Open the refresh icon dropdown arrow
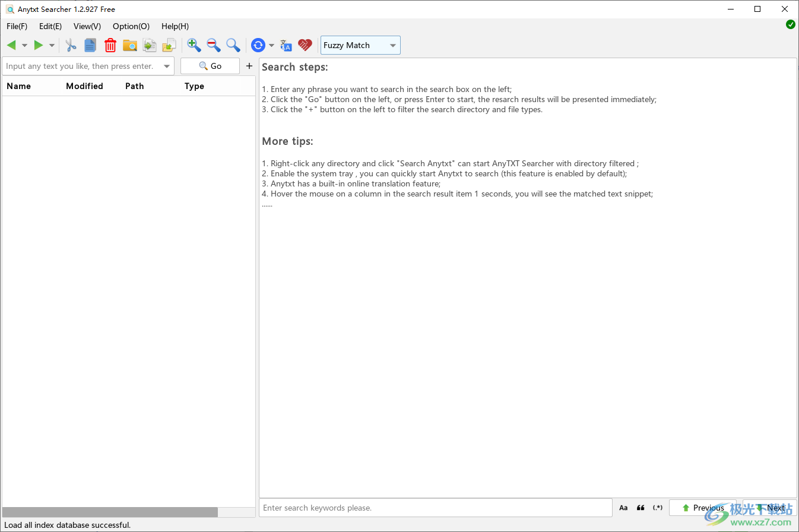Image resolution: width=799 pixels, height=532 pixels. click(x=271, y=46)
